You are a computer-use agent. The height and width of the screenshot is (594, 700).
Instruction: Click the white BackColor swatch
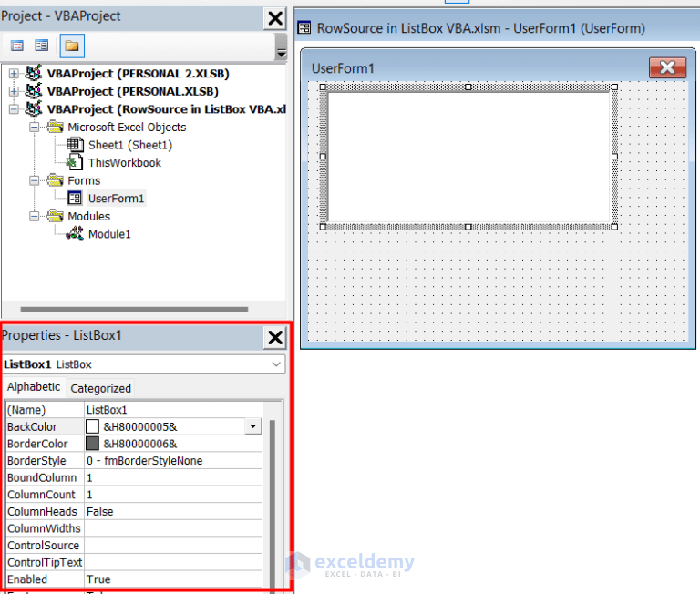[92, 426]
